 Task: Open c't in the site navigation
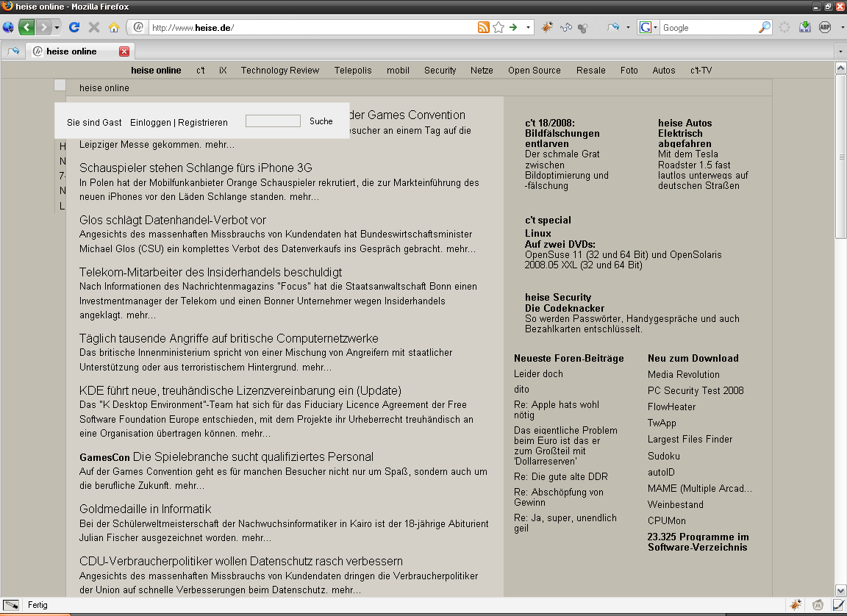[201, 70]
